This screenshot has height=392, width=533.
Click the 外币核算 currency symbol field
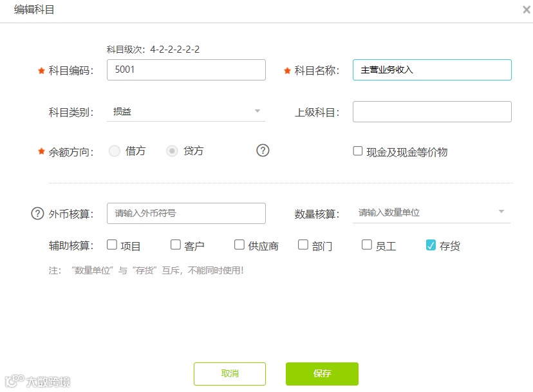point(186,213)
